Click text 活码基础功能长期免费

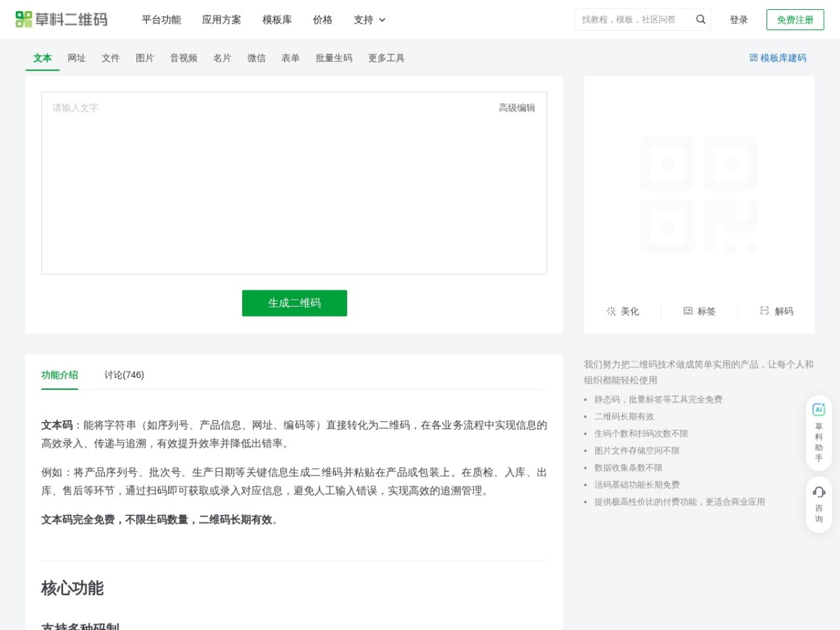(637, 484)
